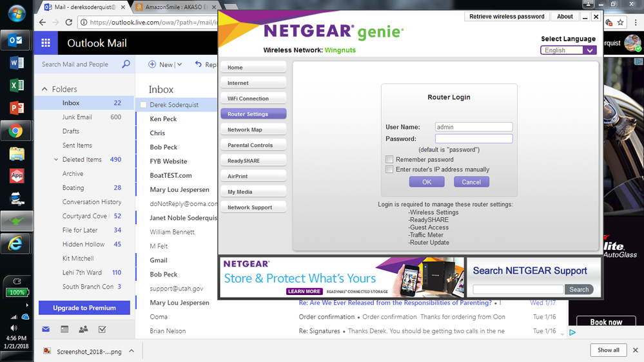This screenshot has width=644, height=362.
Task: Open Network Support in genie menu
Action: [253, 207]
